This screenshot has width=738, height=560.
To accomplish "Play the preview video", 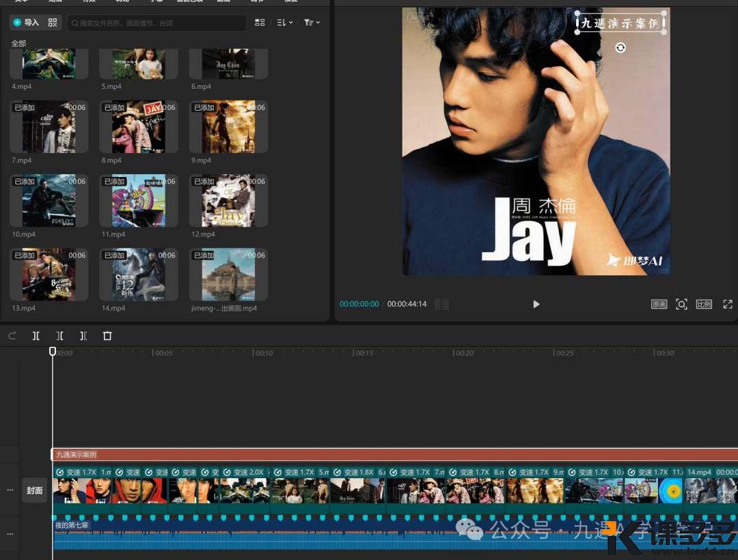I will 536,304.
